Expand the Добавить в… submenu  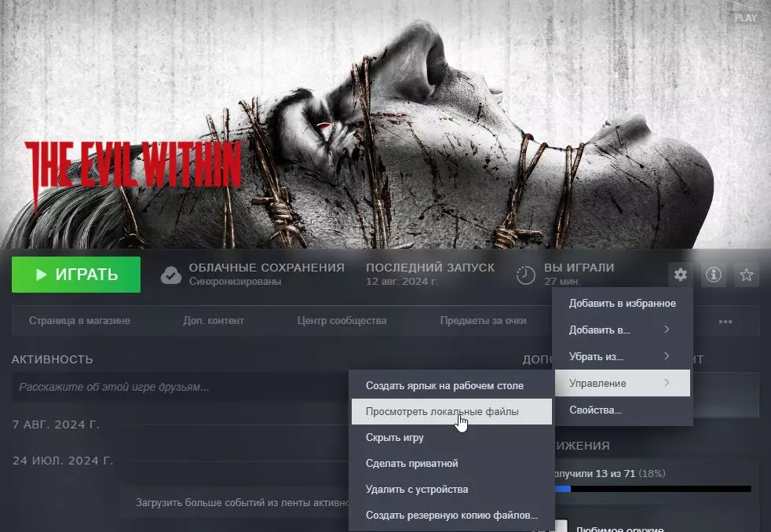pyautogui.click(x=622, y=330)
